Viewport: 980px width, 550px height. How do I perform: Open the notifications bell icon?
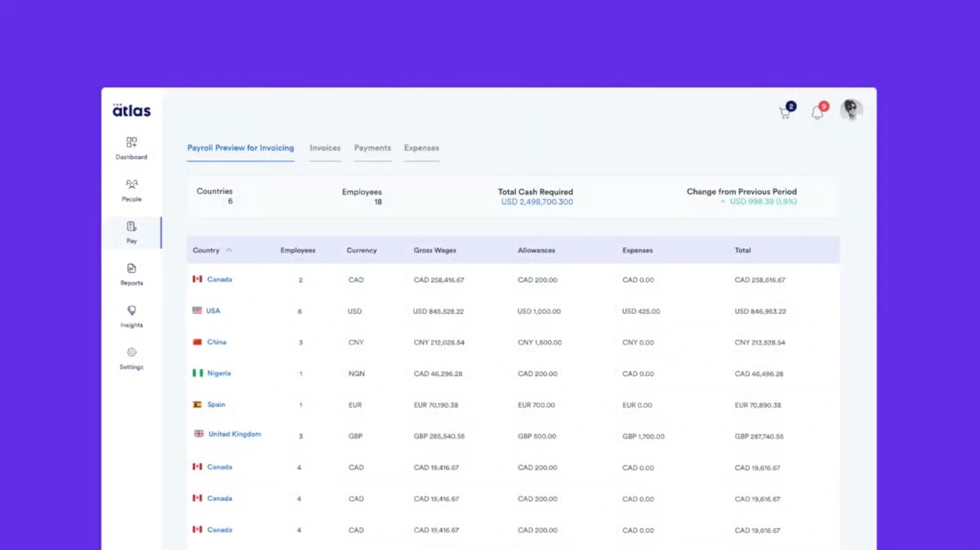coord(817,114)
